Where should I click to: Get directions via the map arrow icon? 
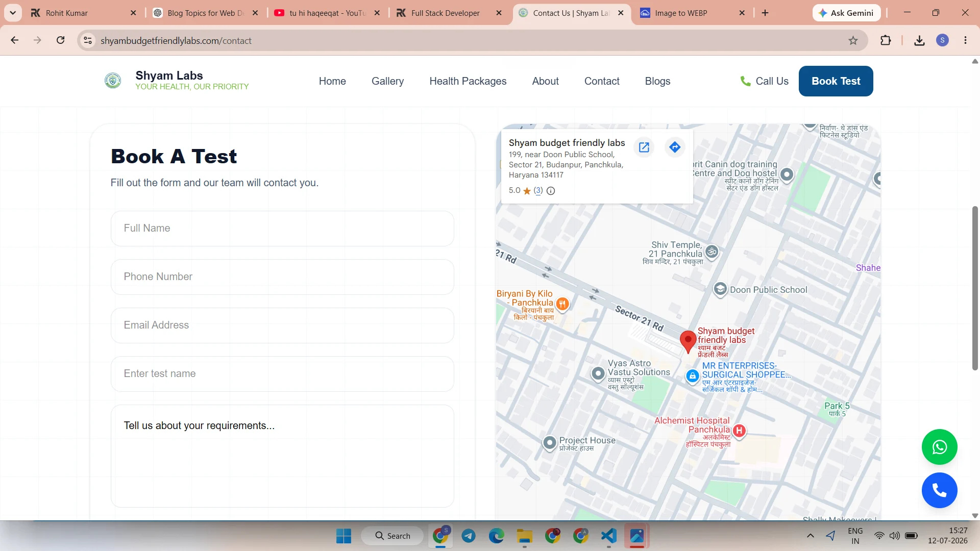675,147
